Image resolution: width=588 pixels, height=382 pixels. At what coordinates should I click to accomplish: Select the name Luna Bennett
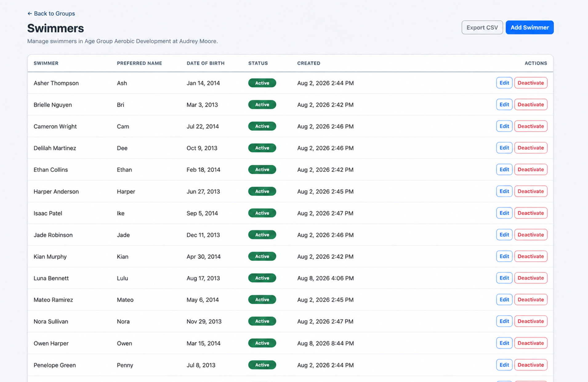coord(51,278)
